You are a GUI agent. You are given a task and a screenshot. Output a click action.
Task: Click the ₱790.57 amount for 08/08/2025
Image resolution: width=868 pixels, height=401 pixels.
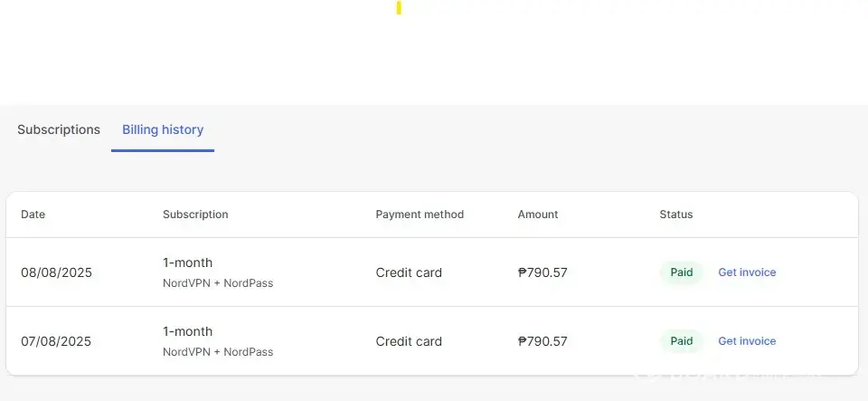(542, 272)
